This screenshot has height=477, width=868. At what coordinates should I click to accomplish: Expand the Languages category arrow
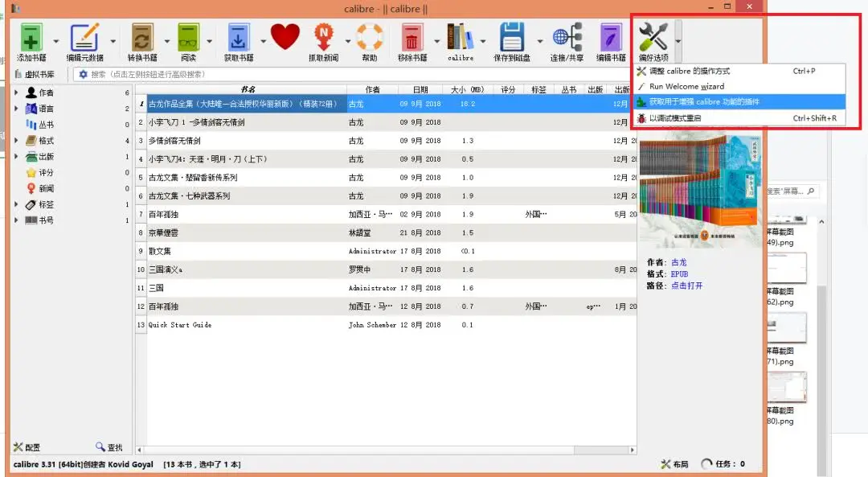pyautogui.click(x=16, y=109)
